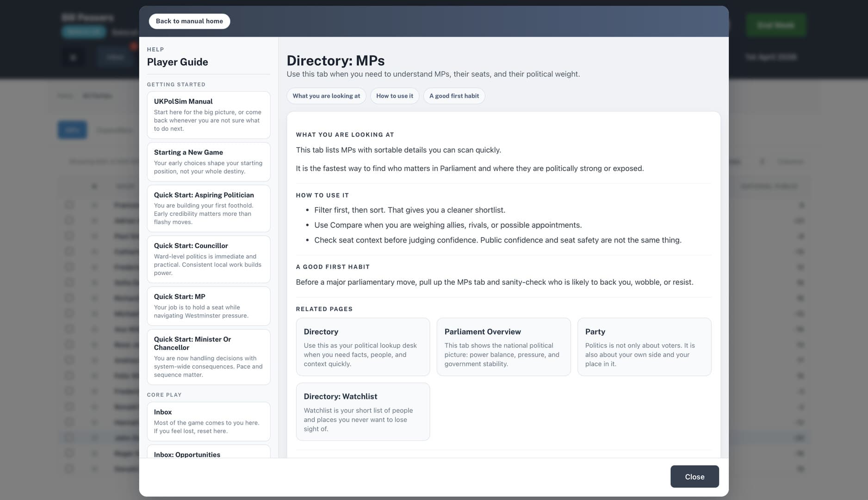Click the blue MPs tab behind the dialog
Viewport: 868px width, 500px height.
coord(72,130)
